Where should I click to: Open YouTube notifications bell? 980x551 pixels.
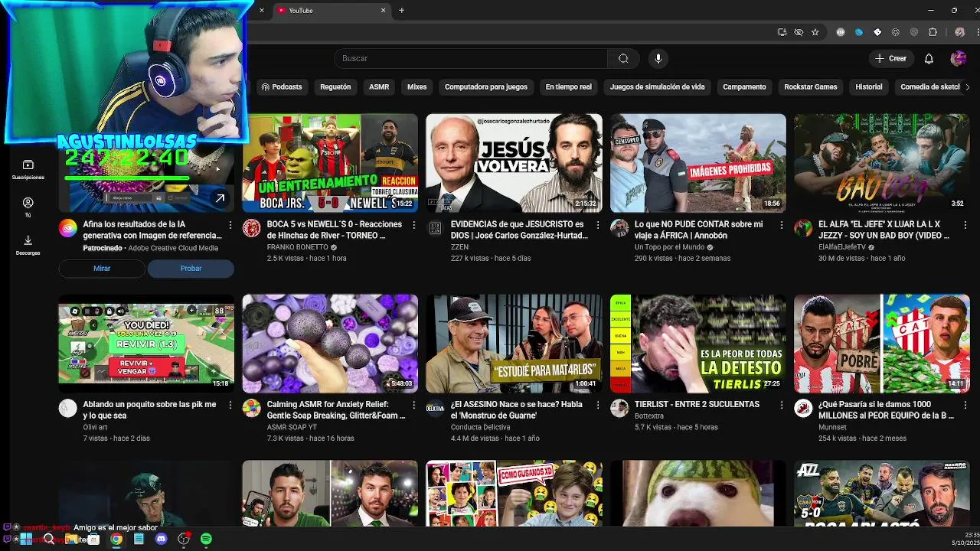coord(929,58)
